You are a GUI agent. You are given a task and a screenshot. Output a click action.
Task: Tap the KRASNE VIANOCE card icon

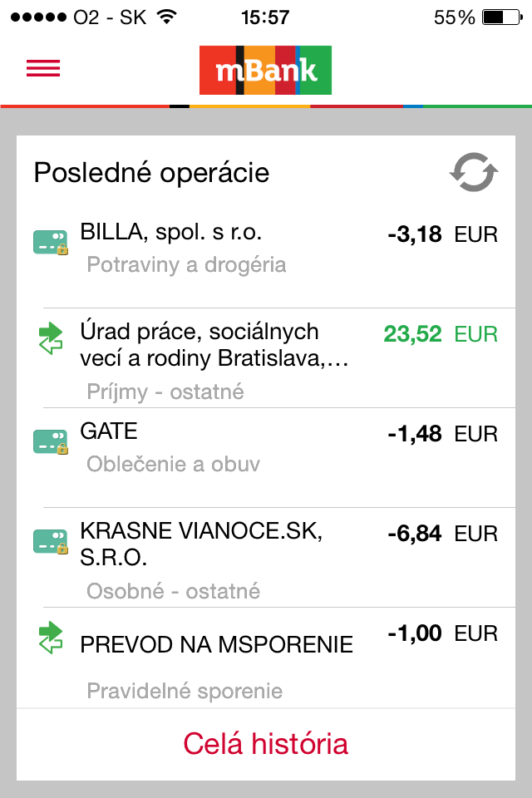click(x=50, y=541)
